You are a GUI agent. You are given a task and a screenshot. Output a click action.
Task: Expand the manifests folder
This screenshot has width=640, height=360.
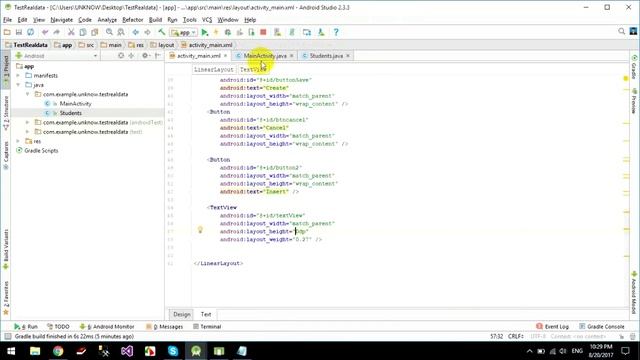click(x=18, y=76)
